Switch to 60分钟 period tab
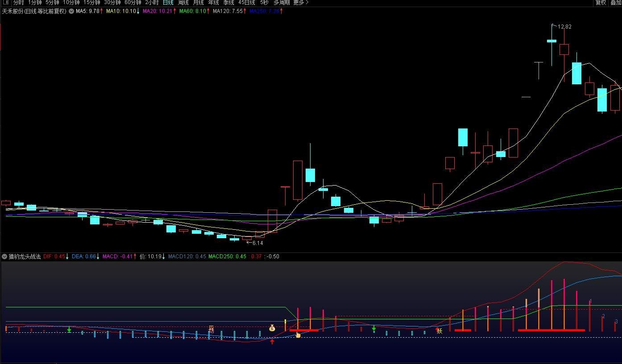 point(133,2)
